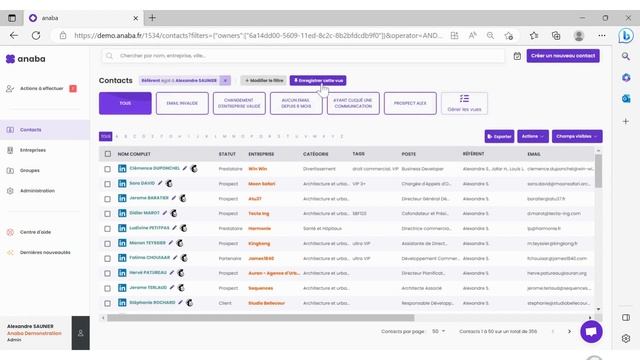Click Enregistrer cette vue button
This screenshot has height=360, width=640.
(318, 80)
